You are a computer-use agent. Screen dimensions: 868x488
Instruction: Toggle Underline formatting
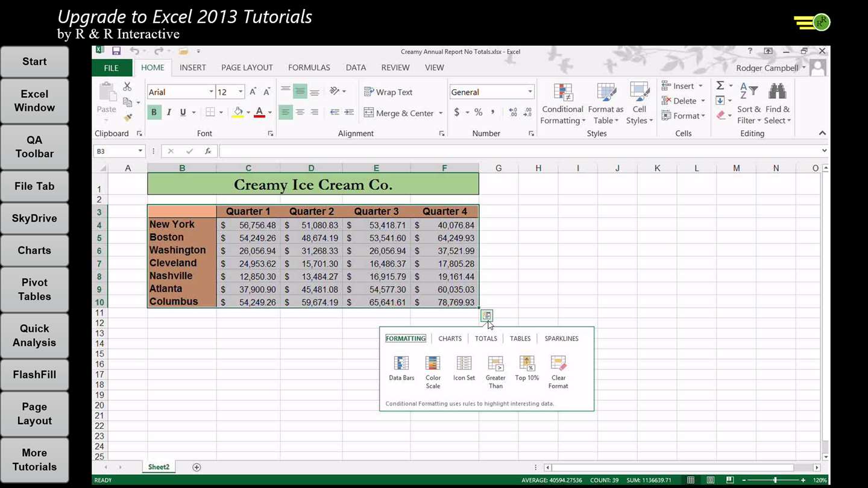[183, 112]
